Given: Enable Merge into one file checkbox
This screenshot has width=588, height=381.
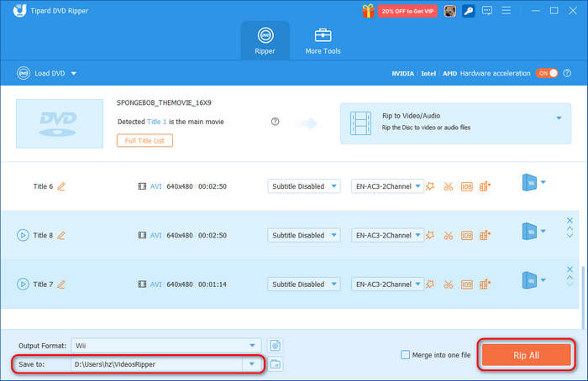Looking at the screenshot, I should (406, 355).
